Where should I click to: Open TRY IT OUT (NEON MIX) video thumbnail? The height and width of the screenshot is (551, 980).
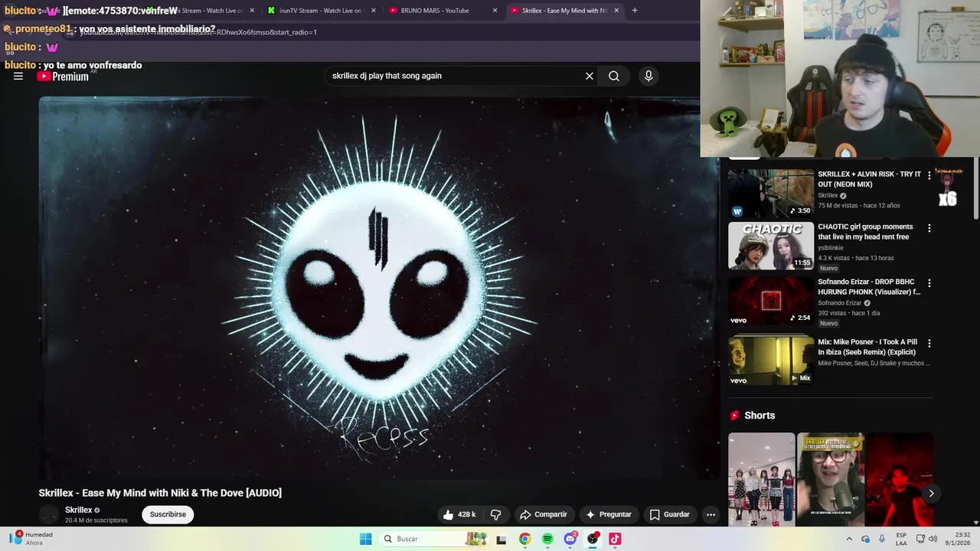pos(771,194)
